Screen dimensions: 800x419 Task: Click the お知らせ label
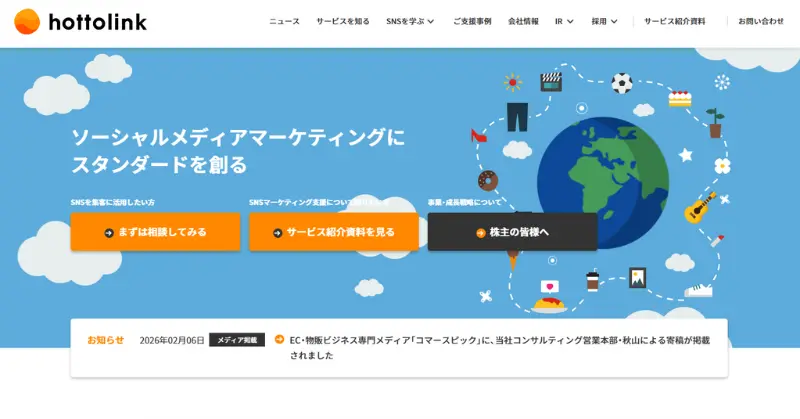pos(106,340)
